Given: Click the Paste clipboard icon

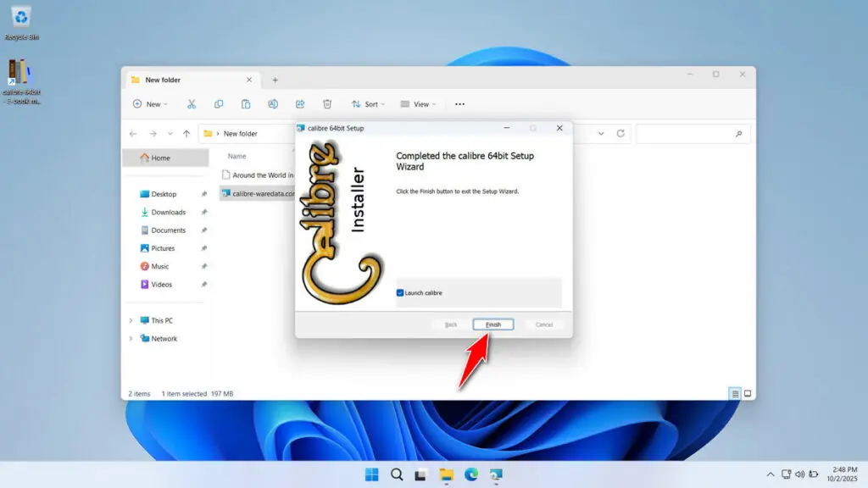Looking at the screenshot, I should [246, 104].
